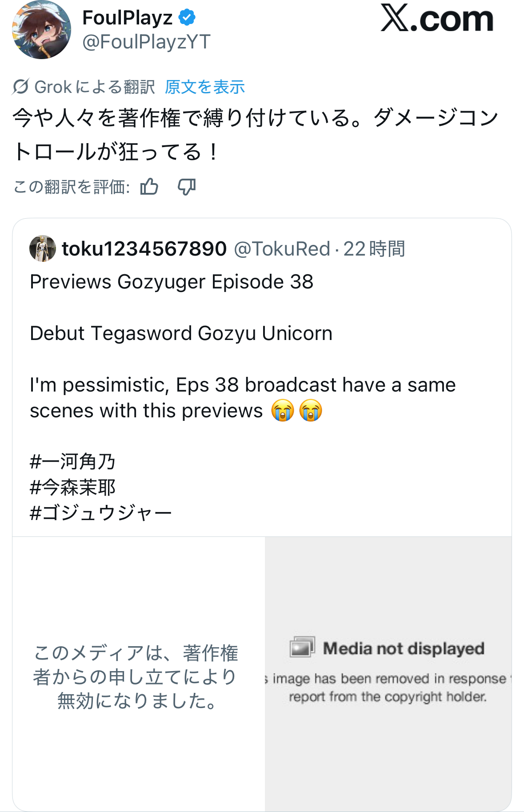Image resolution: width=524 pixels, height=812 pixels.
Task: Click the X.com logo
Action: point(437,19)
